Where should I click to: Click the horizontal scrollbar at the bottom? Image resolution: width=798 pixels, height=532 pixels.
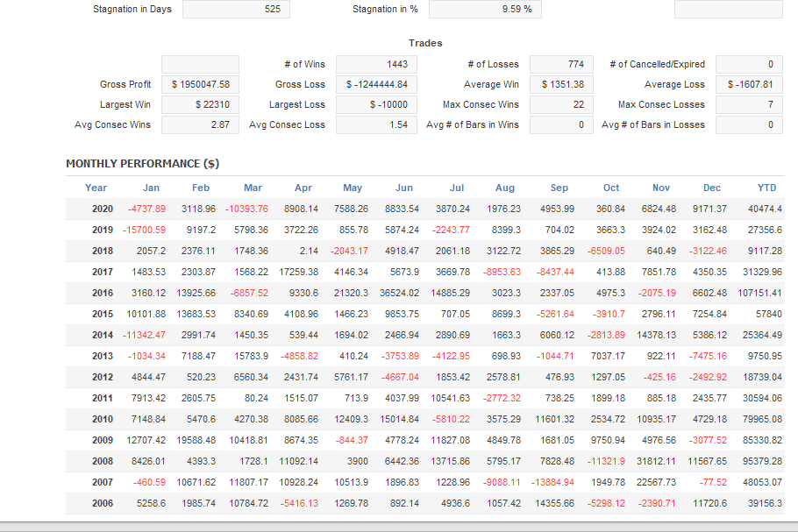point(399,526)
